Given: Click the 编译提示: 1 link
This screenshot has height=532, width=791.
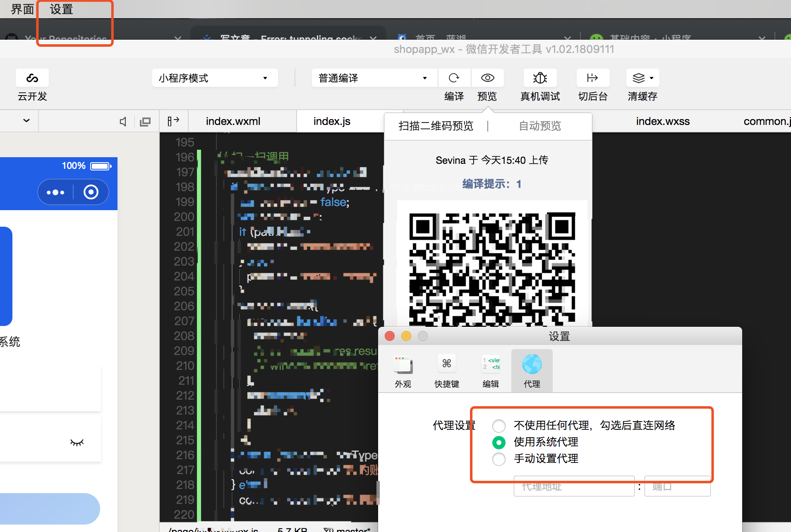Looking at the screenshot, I should pyautogui.click(x=492, y=184).
